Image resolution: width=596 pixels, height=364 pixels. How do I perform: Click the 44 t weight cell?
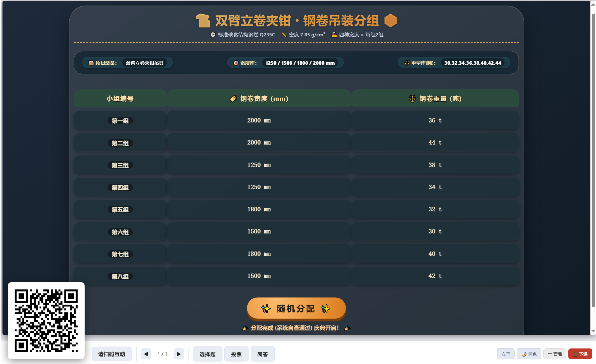tap(435, 142)
